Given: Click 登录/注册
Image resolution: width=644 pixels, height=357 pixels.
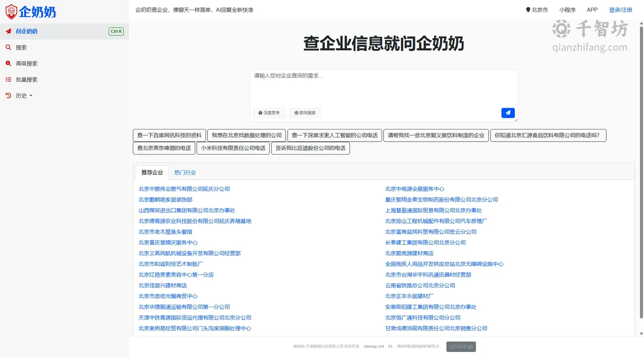Looking at the screenshot, I should tap(621, 10).
